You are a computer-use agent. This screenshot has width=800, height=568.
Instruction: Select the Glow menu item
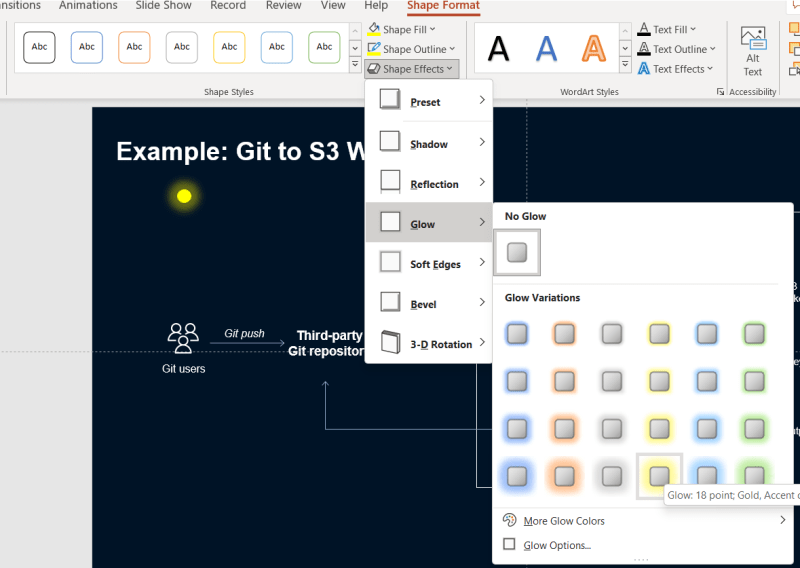(429, 223)
